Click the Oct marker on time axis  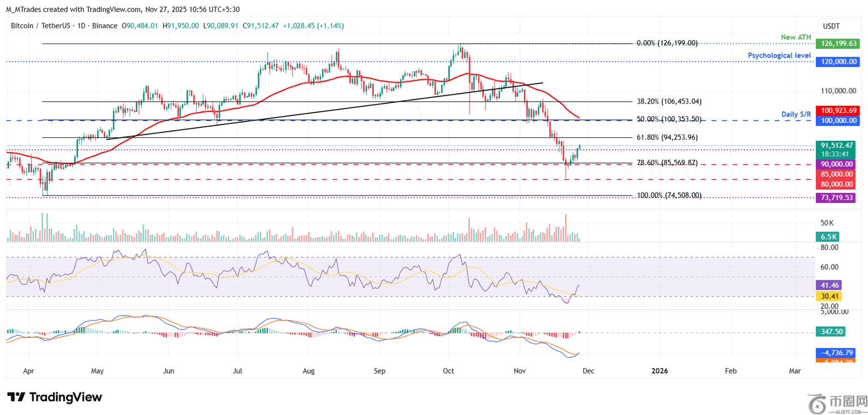(x=449, y=371)
